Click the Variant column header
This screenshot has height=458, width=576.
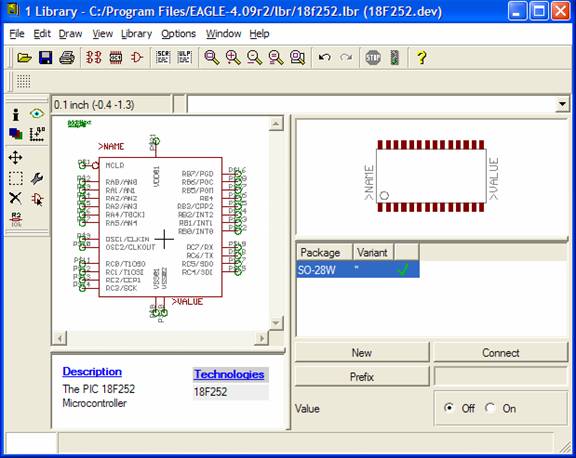pos(372,252)
